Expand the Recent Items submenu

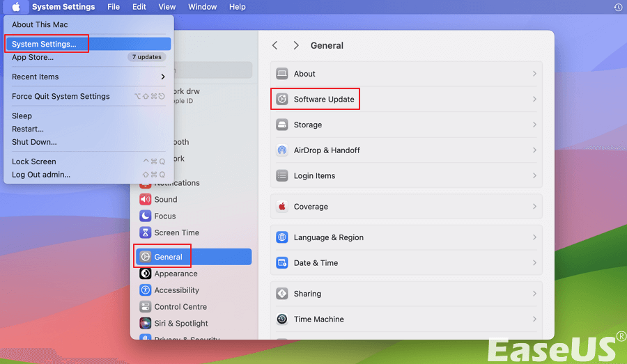pyautogui.click(x=163, y=77)
